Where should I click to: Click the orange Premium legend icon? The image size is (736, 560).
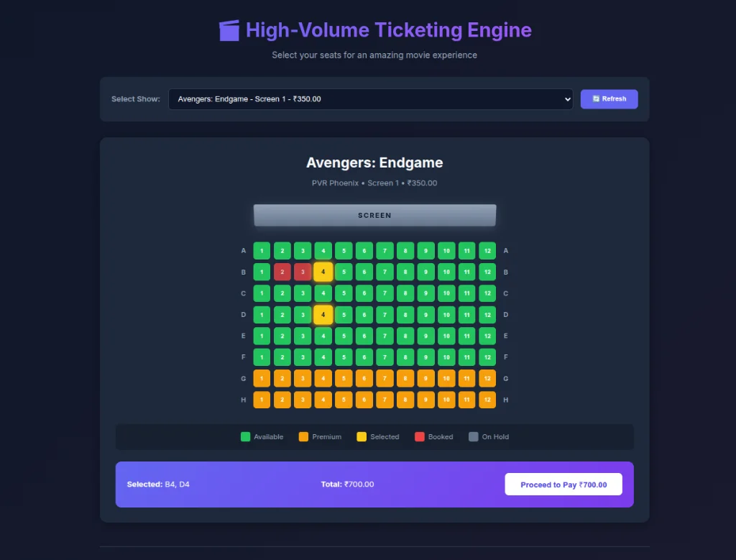[x=304, y=436]
